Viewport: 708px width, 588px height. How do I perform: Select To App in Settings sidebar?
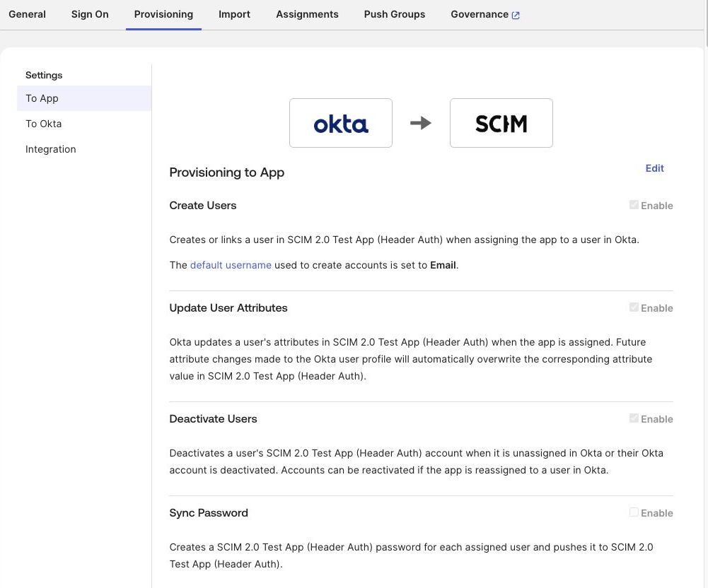84,98
